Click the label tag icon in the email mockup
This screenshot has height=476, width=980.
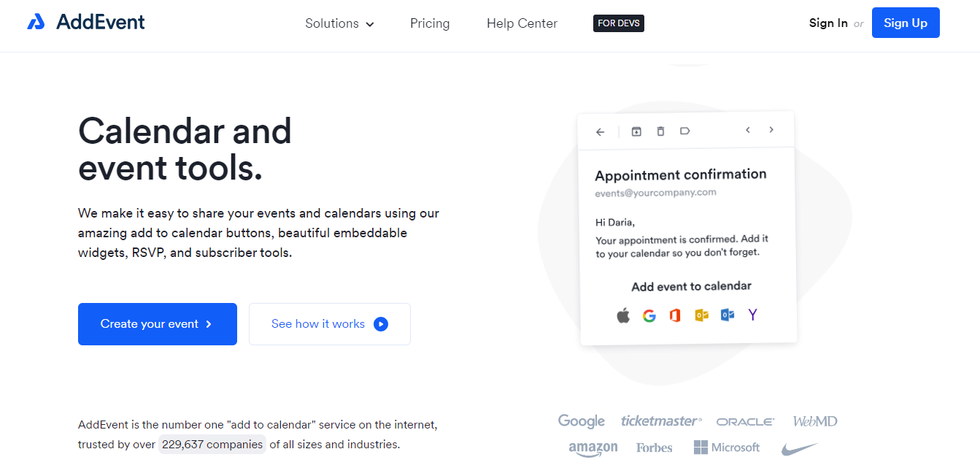point(684,131)
